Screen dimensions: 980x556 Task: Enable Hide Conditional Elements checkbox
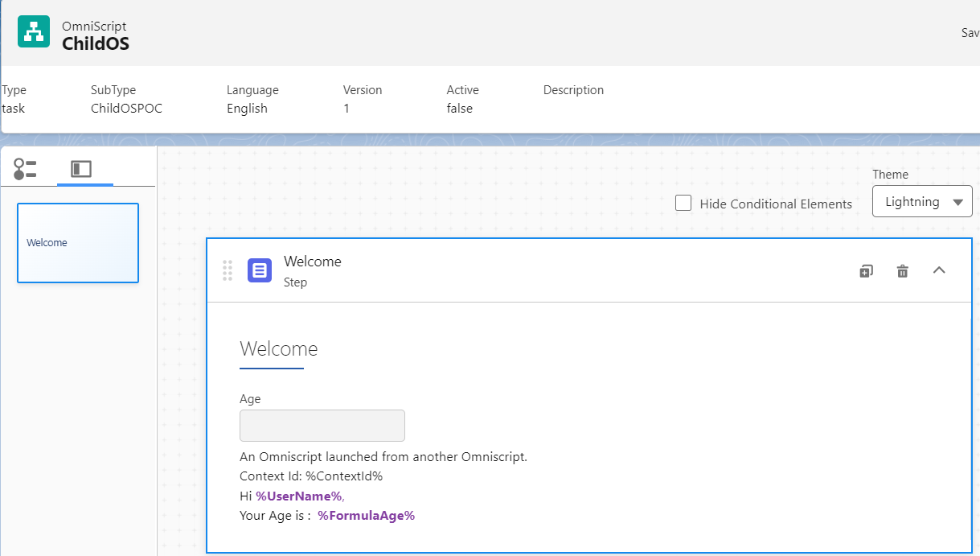(683, 204)
